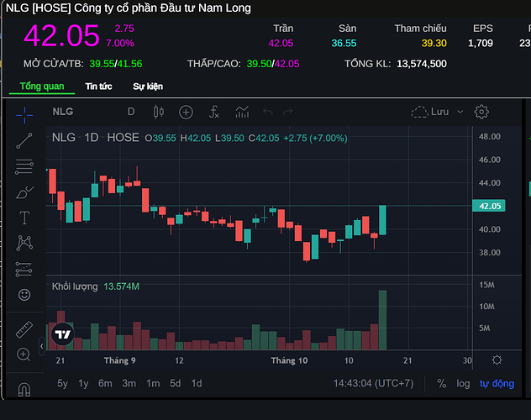531x420 pixels.
Task: Select the emoji sticker tool
Action: point(24,295)
